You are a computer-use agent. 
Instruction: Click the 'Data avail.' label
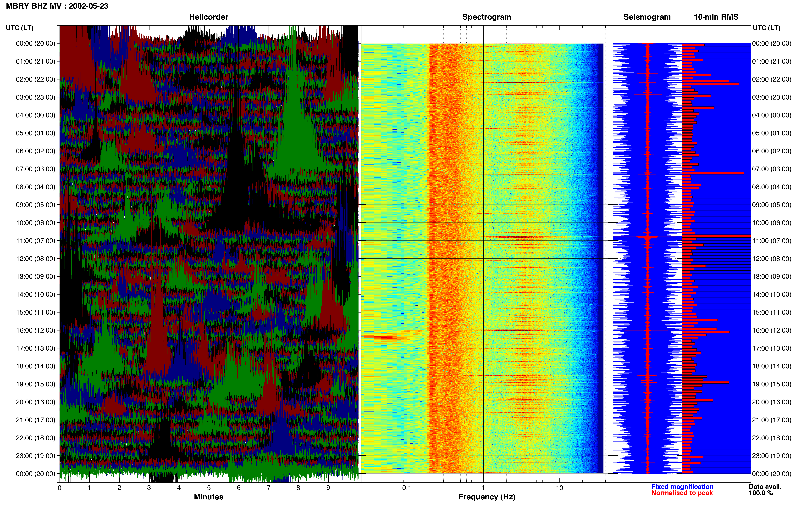[x=765, y=486]
